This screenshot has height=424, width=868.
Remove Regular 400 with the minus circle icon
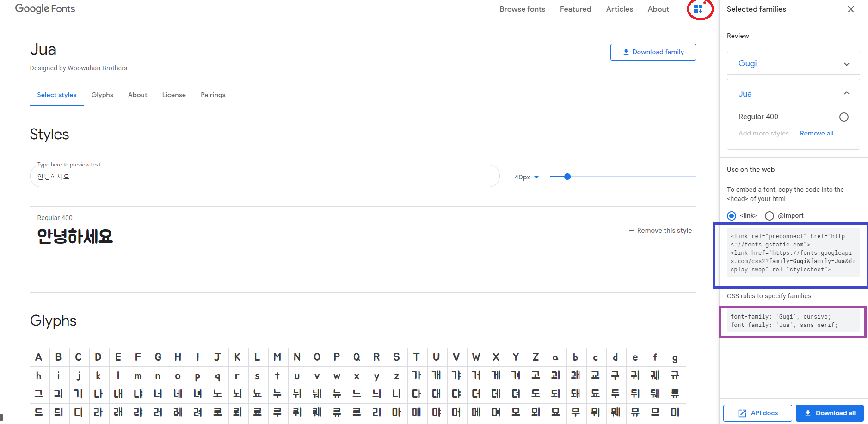(844, 117)
